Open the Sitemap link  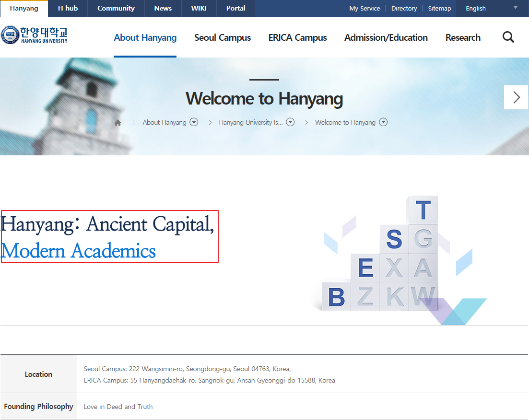pos(440,9)
